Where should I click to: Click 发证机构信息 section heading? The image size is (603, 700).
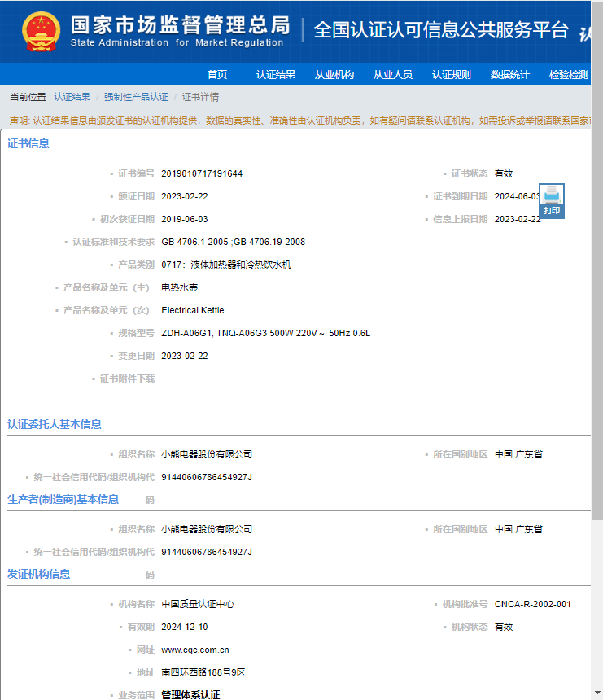coord(39,574)
